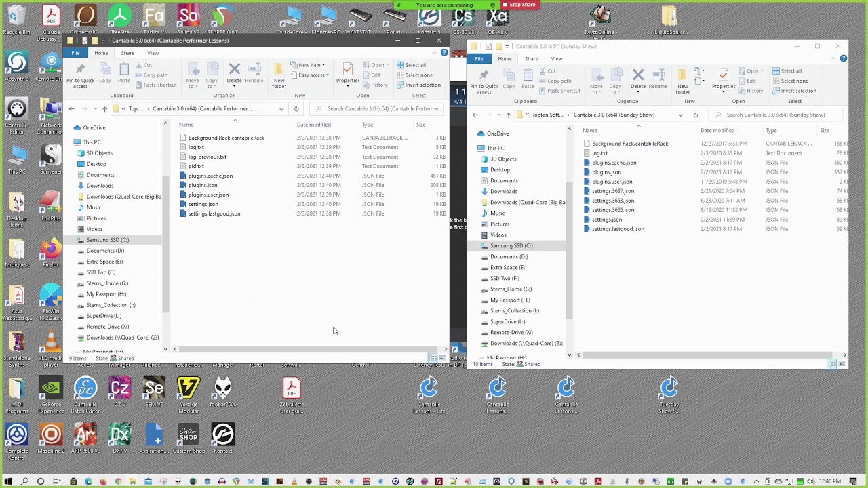Open Move to dropdown in Performer Lessons window
868x488 pixels.
193,76
